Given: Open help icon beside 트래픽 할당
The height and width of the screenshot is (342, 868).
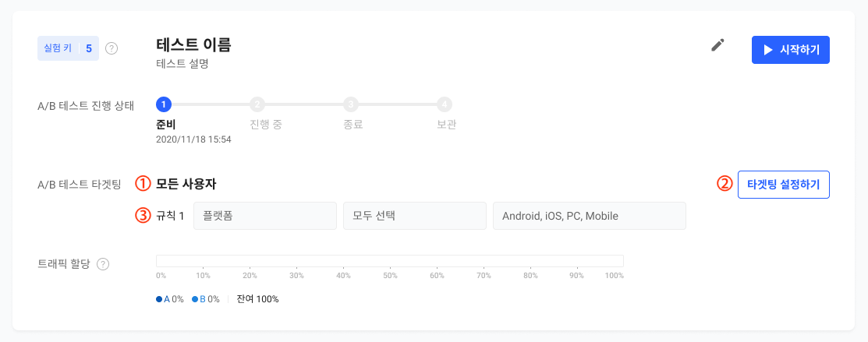Looking at the screenshot, I should coord(102,264).
